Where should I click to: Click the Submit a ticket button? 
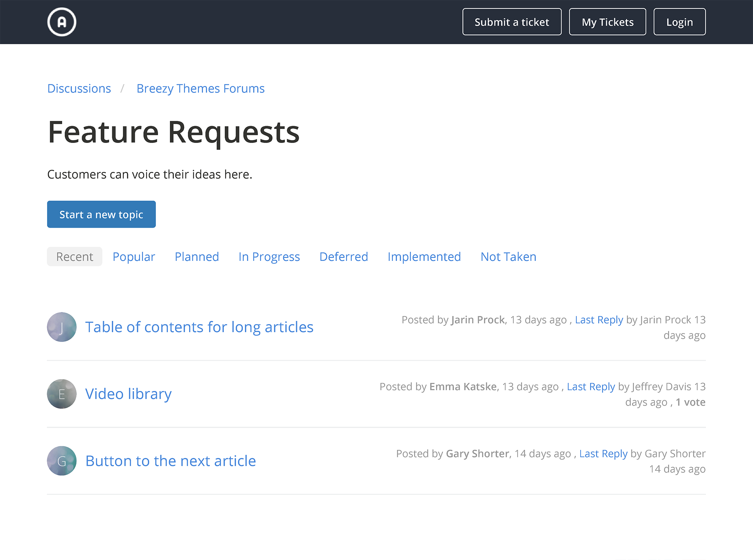click(512, 22)
